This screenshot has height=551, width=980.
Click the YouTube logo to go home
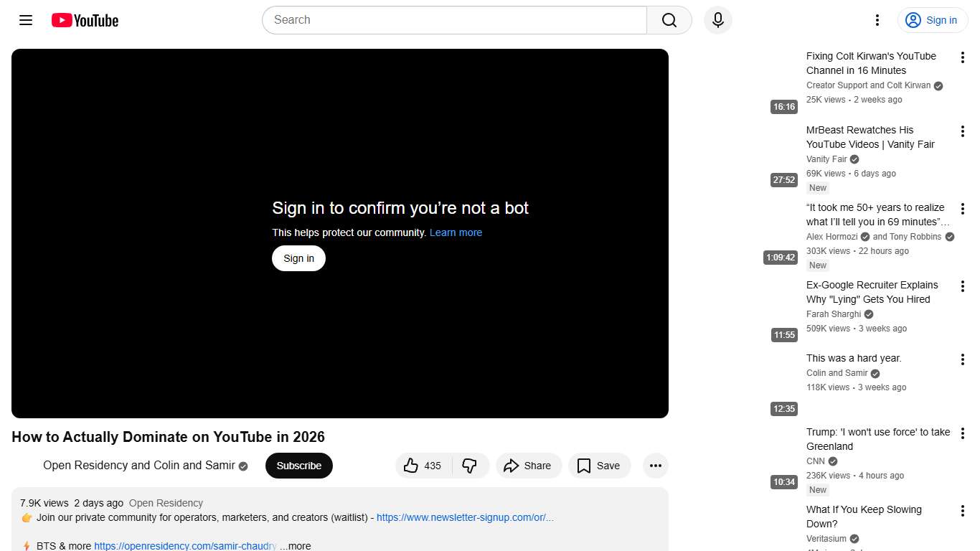(85, 20)
